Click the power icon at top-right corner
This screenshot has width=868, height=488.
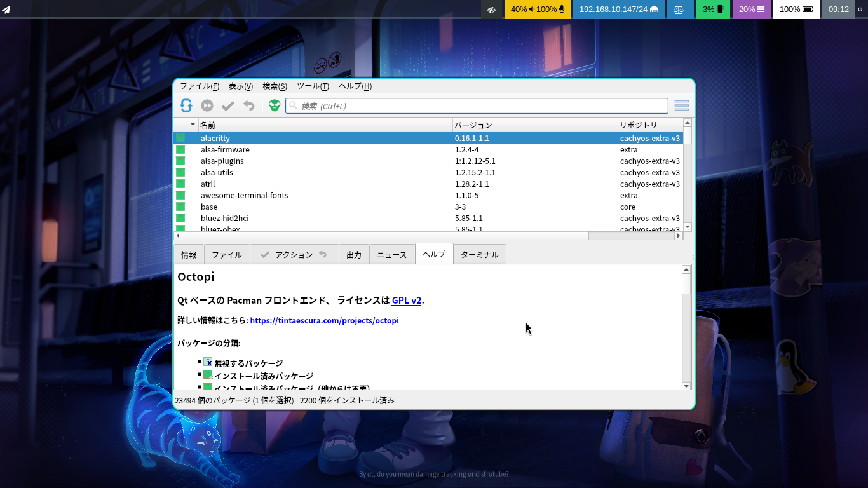(860, 10)
